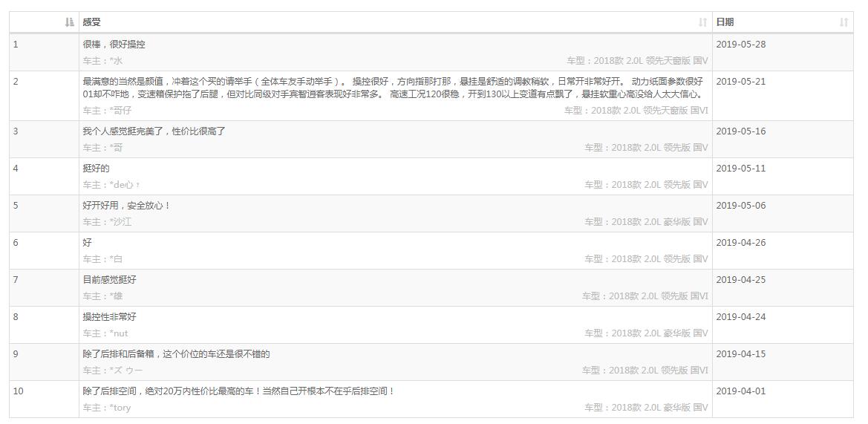Image resolution: width=868 pixels, height=424 pixels.
Task: Click owner name 车主：*哥仔
Action: click(x=108, y=110)
